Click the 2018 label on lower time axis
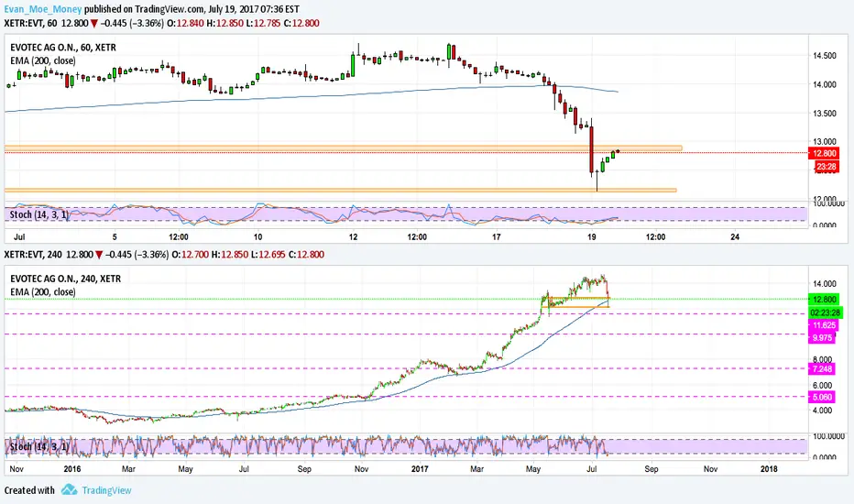854x504 pixels. pyautogui.click(x=769, y=468)
